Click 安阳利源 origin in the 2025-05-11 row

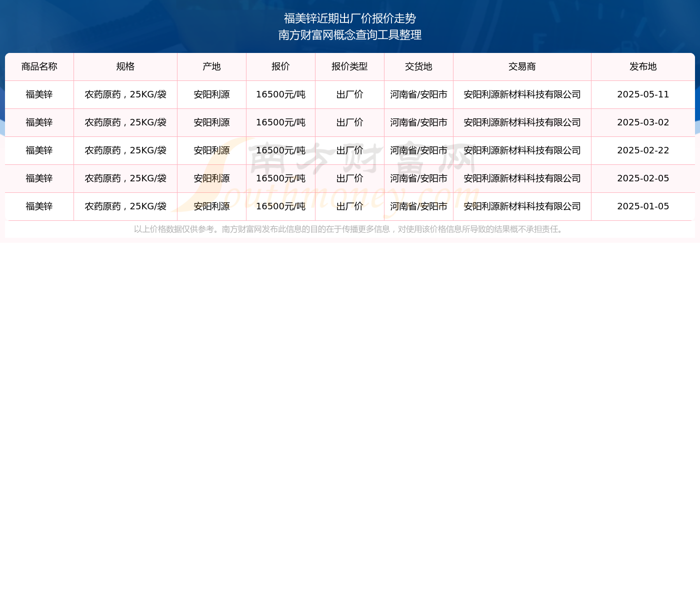[x=212, y=95]
